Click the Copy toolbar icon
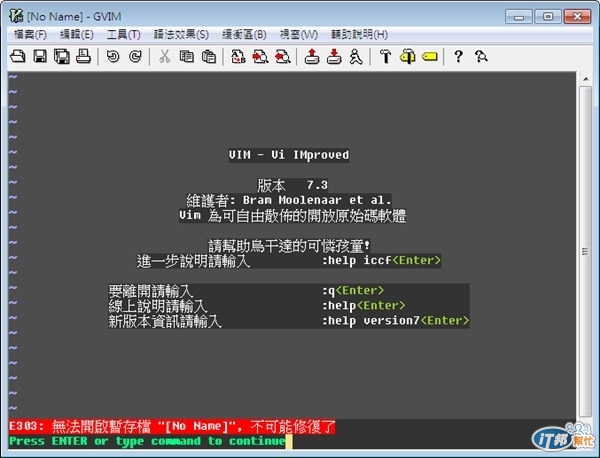The height and width of the screenshot is (458, 600). (x=186, y=57)
